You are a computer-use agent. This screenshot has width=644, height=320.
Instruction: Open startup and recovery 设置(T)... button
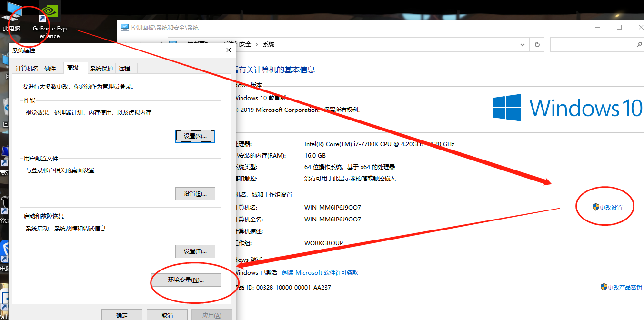[x=195, y=251]
